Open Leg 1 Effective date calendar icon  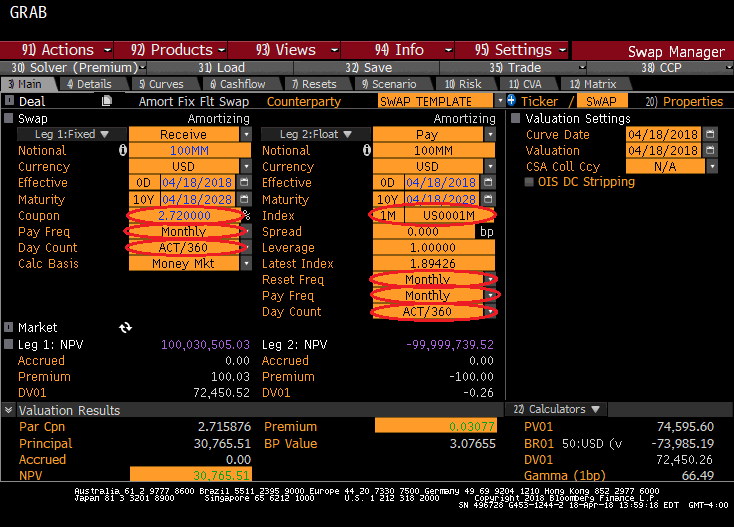[244, 182]
